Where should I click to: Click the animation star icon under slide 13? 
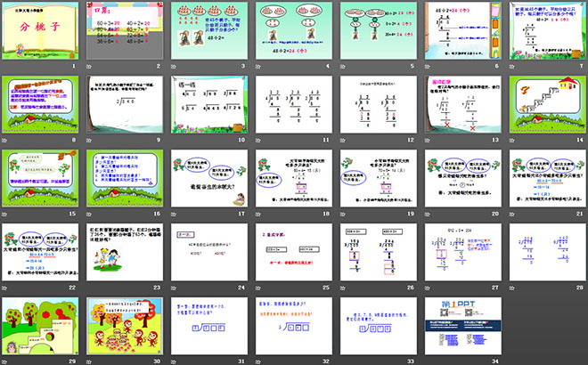coord(428,140)
